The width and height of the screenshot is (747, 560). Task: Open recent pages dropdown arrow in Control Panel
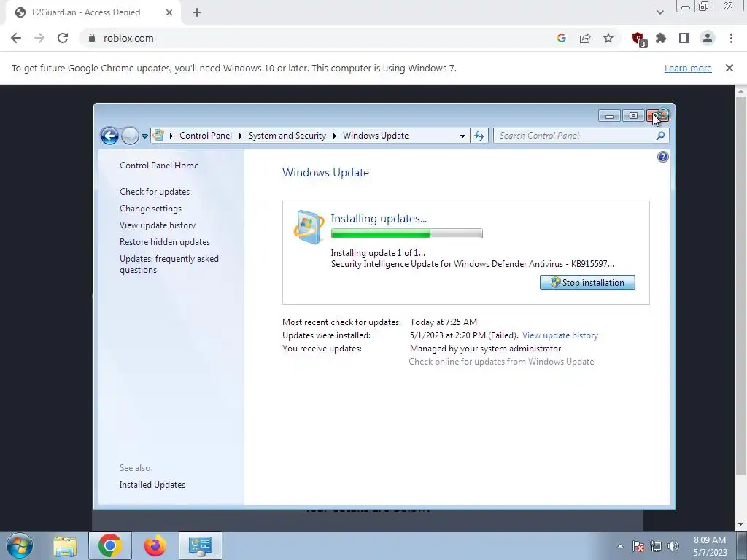point(145,136)
